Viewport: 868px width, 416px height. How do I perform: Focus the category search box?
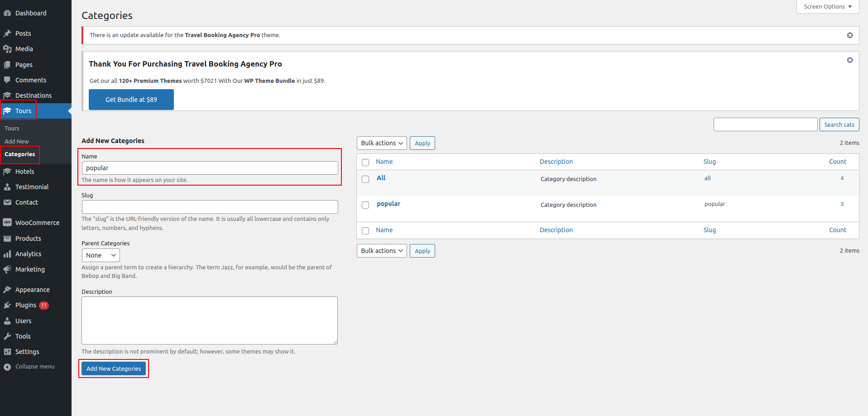coord(766,124)
